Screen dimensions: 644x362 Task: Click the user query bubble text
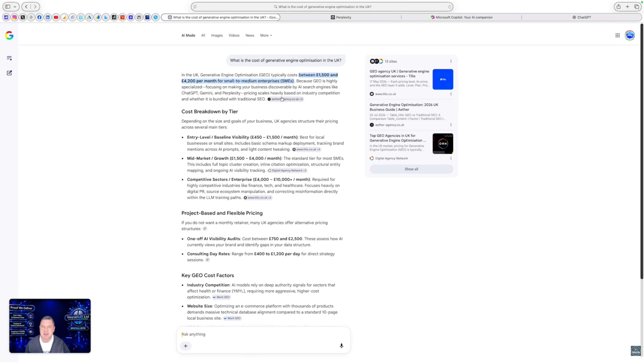pyautogui.click(x=286, y=60)
